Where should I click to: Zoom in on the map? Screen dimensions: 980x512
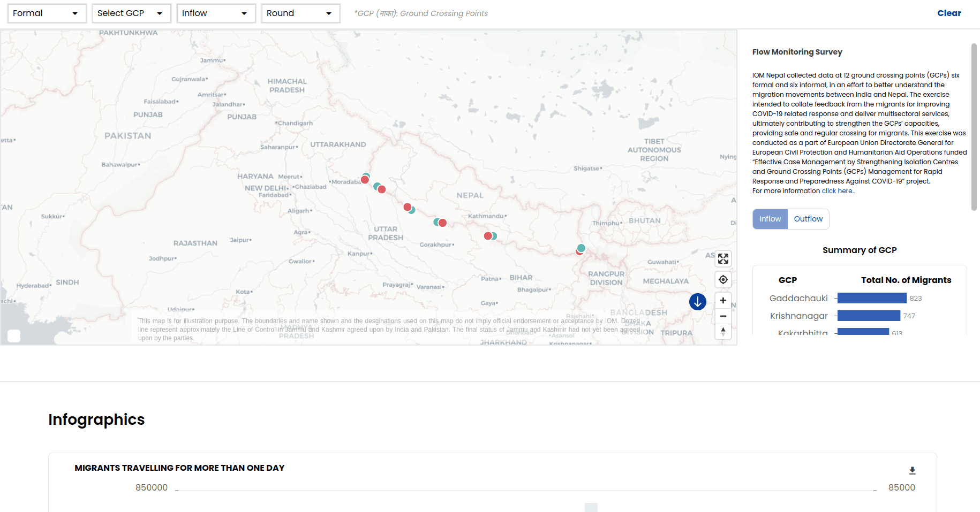(723, 301)
